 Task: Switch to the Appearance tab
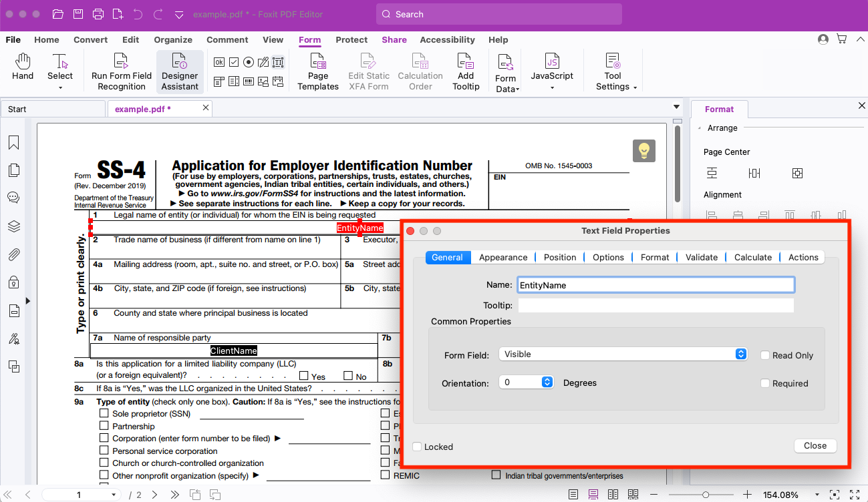click(x=503, y=257)
